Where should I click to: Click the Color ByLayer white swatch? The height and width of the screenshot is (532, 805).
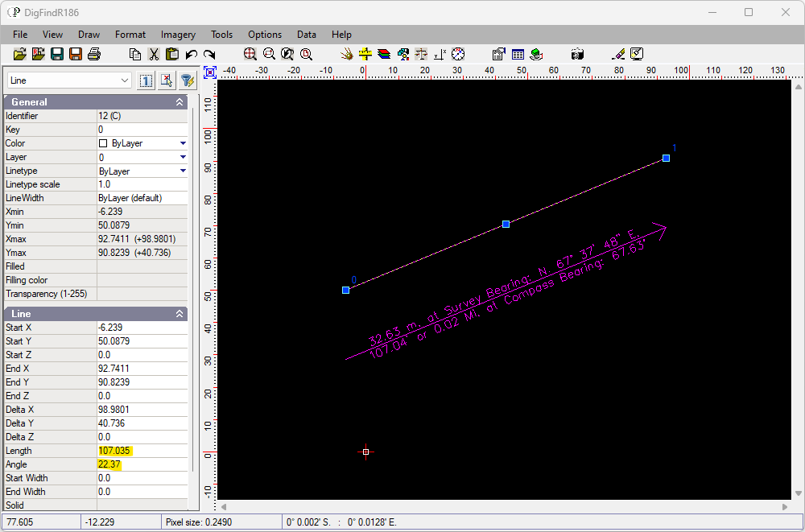click(x=103, y=143)
